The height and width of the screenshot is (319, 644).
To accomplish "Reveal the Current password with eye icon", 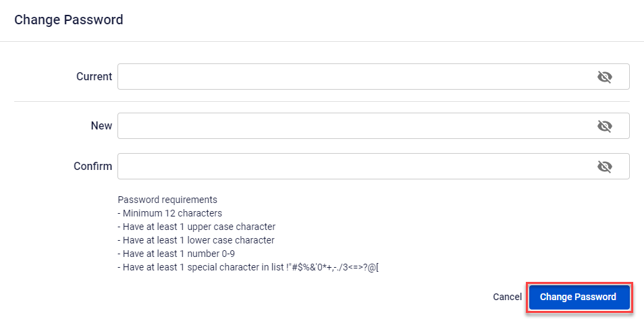I will click(x=604, y=77).
